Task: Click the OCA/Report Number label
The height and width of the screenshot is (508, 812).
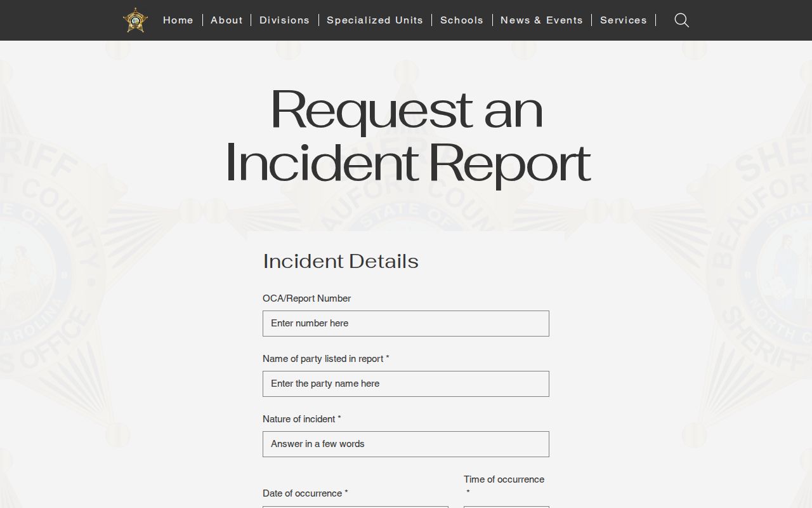Action: [x=306, y=298]
